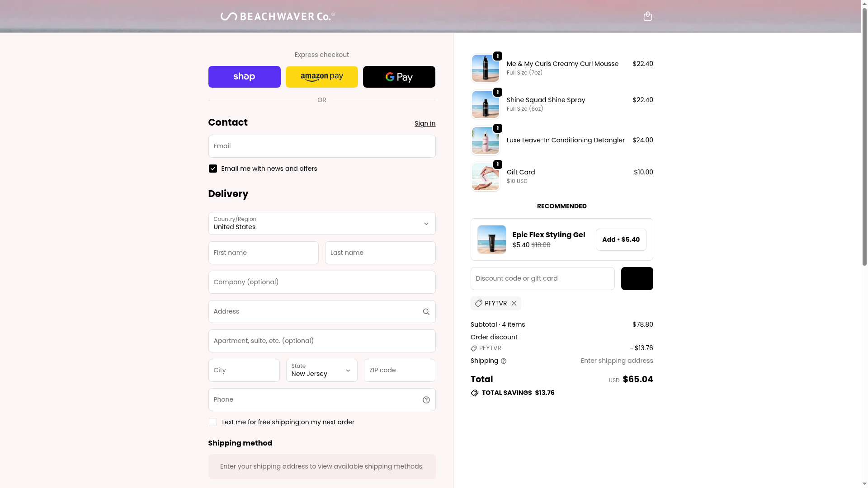
Task: Add Epic Flex Styling Gel for $5.40
Action: point(620,239)
